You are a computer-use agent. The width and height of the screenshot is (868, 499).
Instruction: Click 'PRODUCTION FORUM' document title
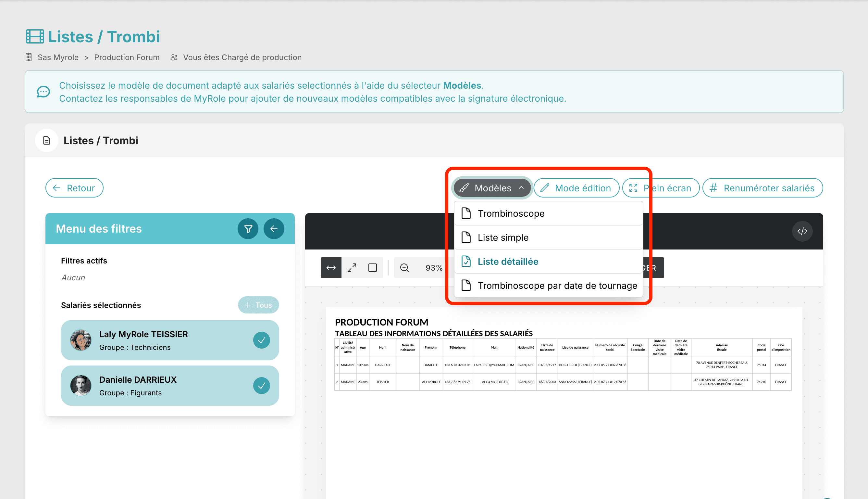381,323
